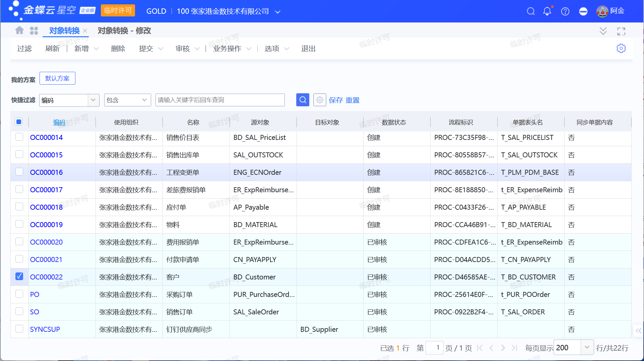Check the select-all checkbox in table header
This screenshot has width=644, height=361.
click(x=19, y=122)
